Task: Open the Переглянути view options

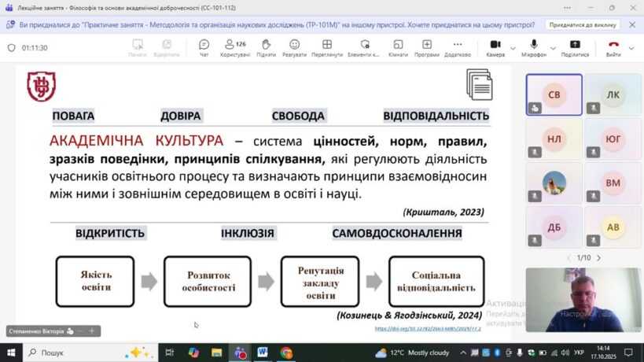Action: coord(326,47)
